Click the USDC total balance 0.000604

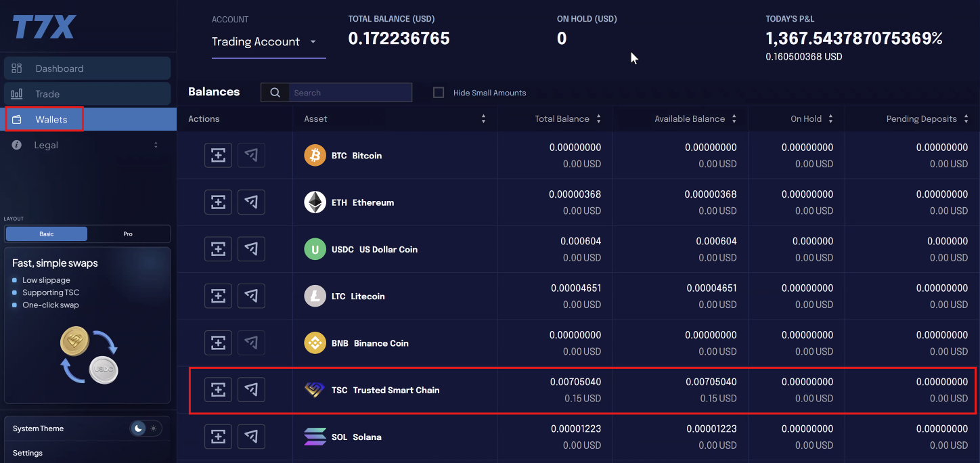(x=581, y=241)
